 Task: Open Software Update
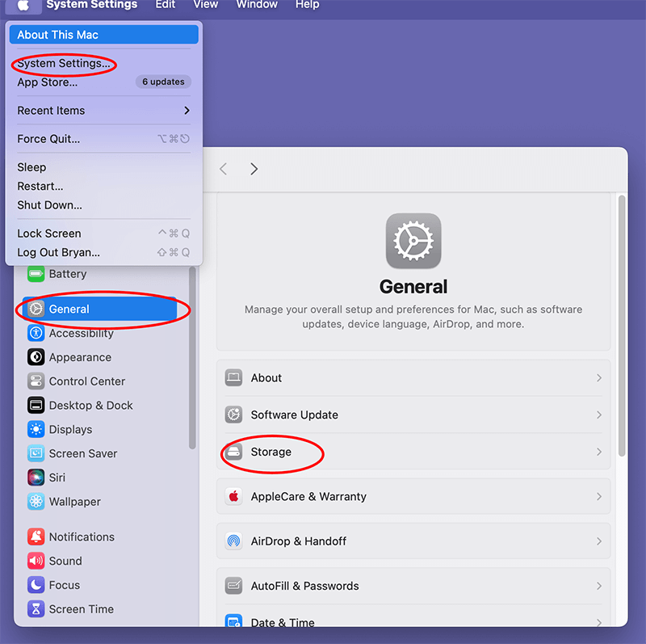(413, 415)
